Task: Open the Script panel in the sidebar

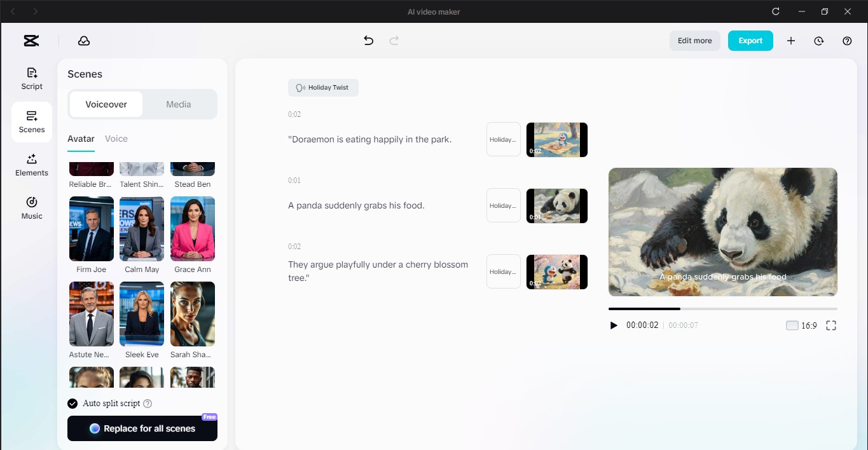Action: [31, 78]
